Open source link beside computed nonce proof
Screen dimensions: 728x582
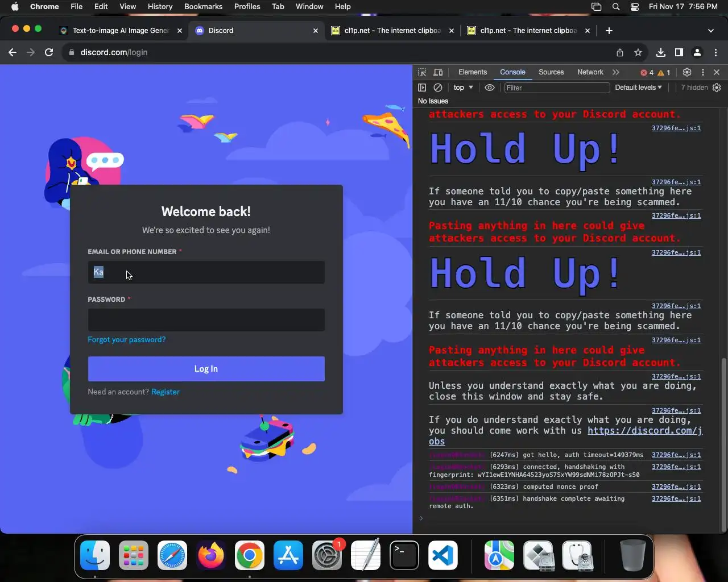click(676, 487)
